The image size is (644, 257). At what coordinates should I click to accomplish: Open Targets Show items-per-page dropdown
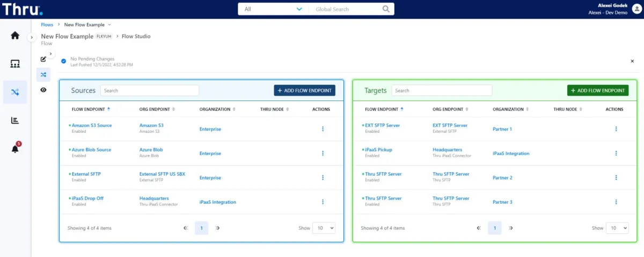click(x=617, y=228)
